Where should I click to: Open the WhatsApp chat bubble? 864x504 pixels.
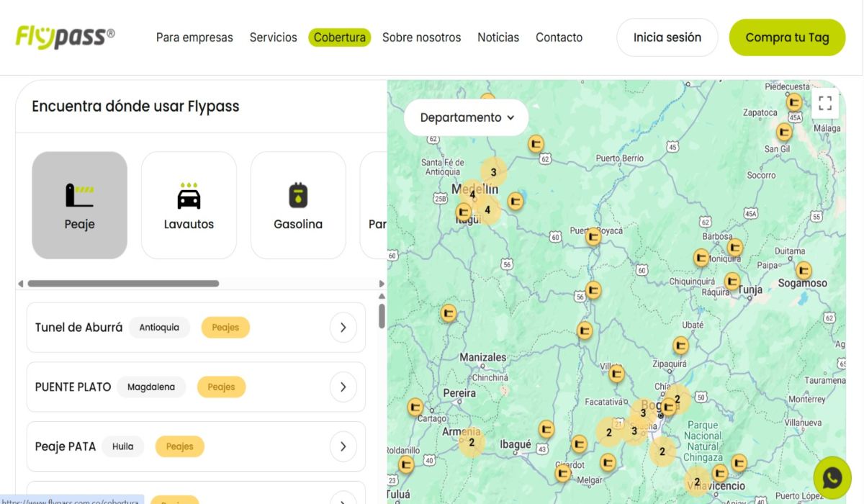832,477
